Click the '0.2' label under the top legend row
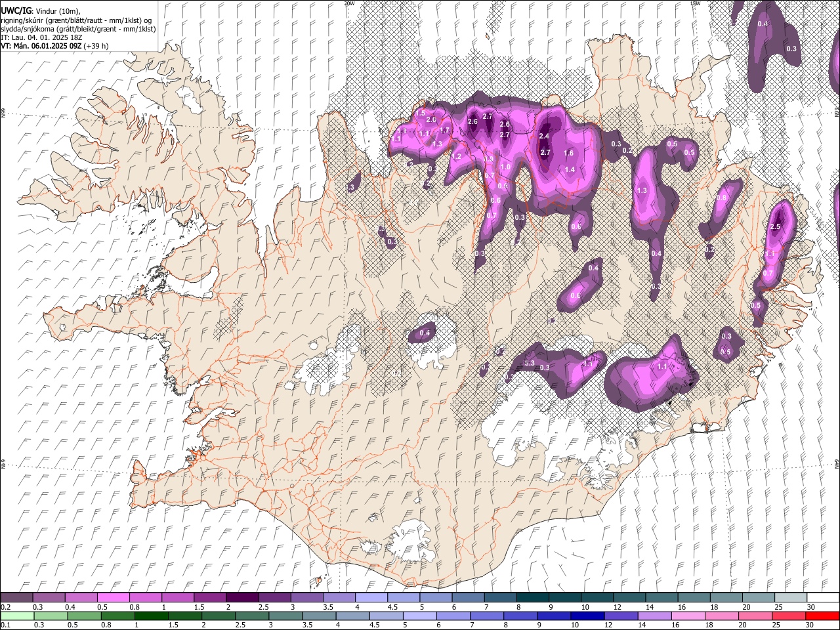The width and height of the screenshot is (840, 630). click(x=5, y=607)
